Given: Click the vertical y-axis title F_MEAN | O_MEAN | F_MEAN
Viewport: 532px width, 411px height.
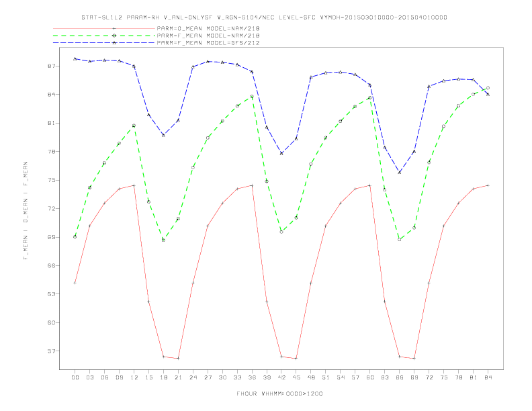Looking at the screenshot, I should pos(26,211).
